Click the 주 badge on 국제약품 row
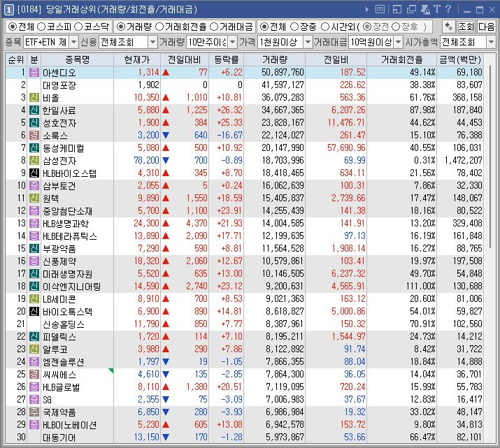This screenshot has height=448, width=500. coord(34,412)
